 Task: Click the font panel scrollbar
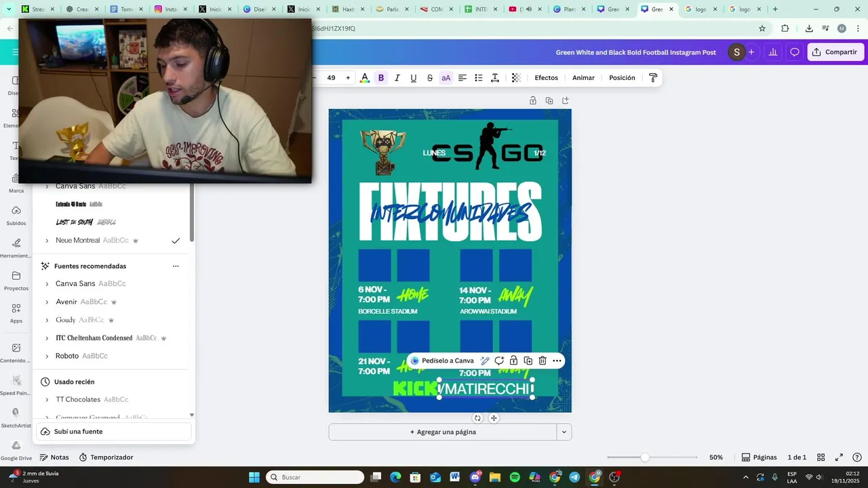pyautogui.click(x=192, y=213)
